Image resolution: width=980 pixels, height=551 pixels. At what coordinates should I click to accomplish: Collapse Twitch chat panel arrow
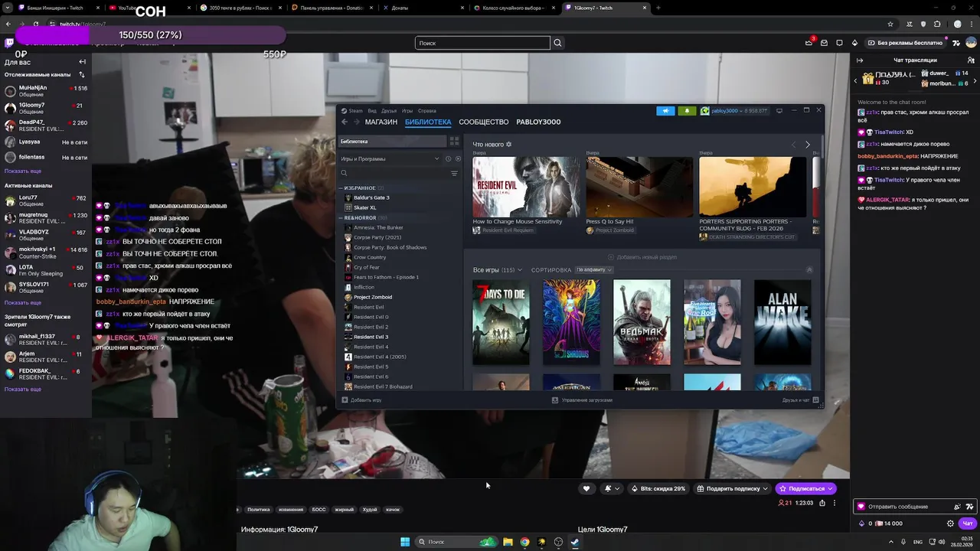(860, 60)
